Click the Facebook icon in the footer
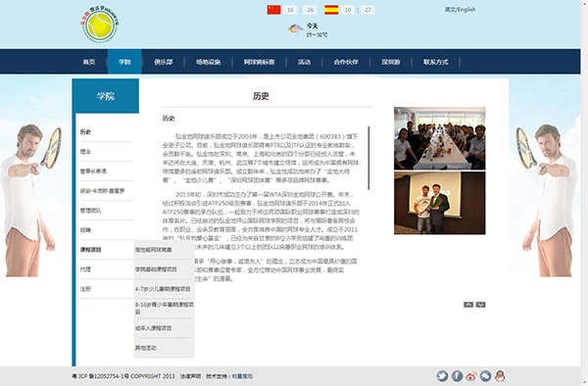This screenshot has width=588, height=386. click(x=457, y=376)
